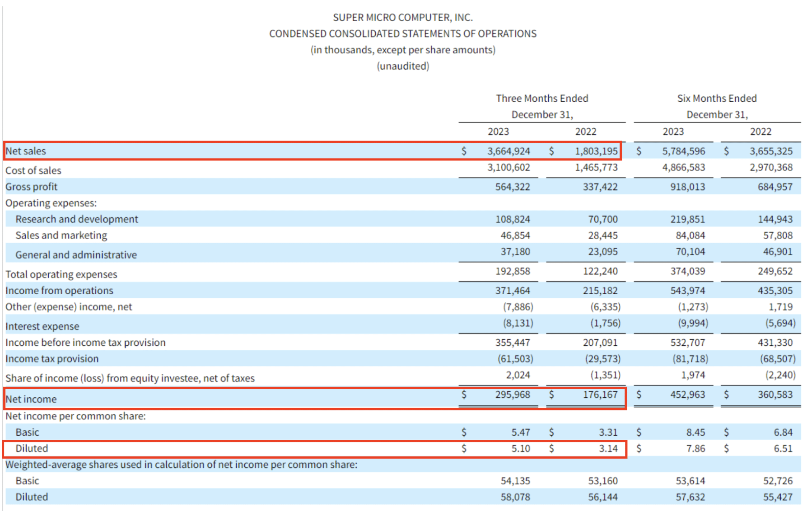The height and width of the screenshot is (517, 812).
Task: Select General and administrative value 23,095
Action: coord(603,252)
